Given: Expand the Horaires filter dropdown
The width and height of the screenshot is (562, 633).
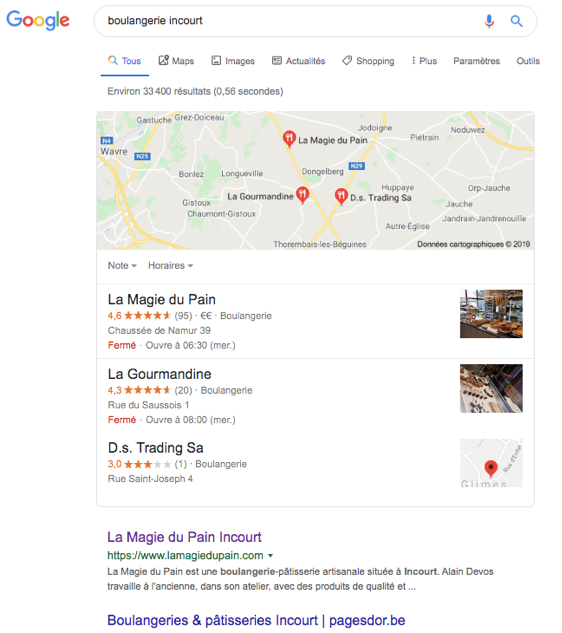Looking at the screenshot, I should 170,266.
